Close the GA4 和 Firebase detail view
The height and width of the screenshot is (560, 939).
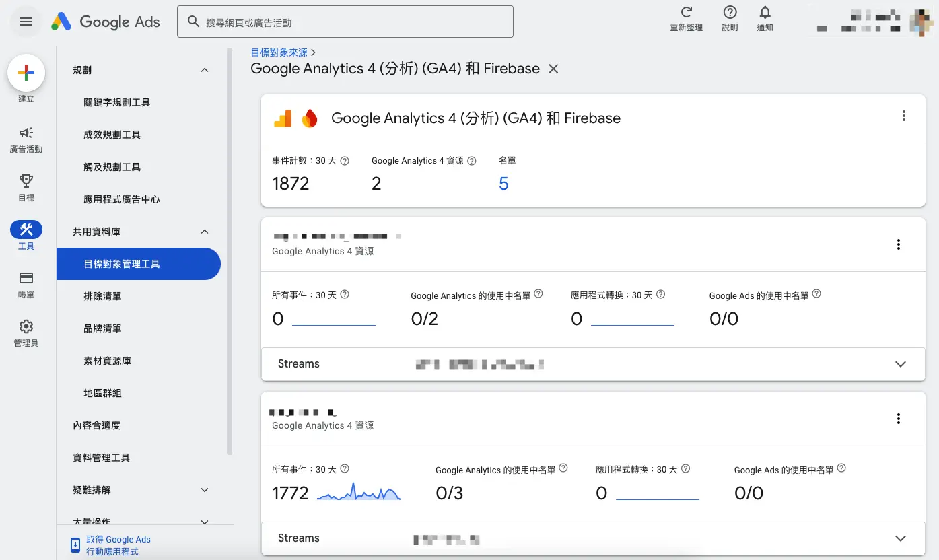point(553,69)
